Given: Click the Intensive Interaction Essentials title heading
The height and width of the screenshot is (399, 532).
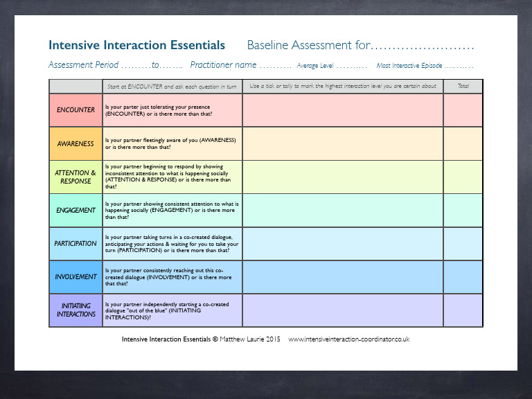Looking at the screenshot, I should click(x=136, y=46).
